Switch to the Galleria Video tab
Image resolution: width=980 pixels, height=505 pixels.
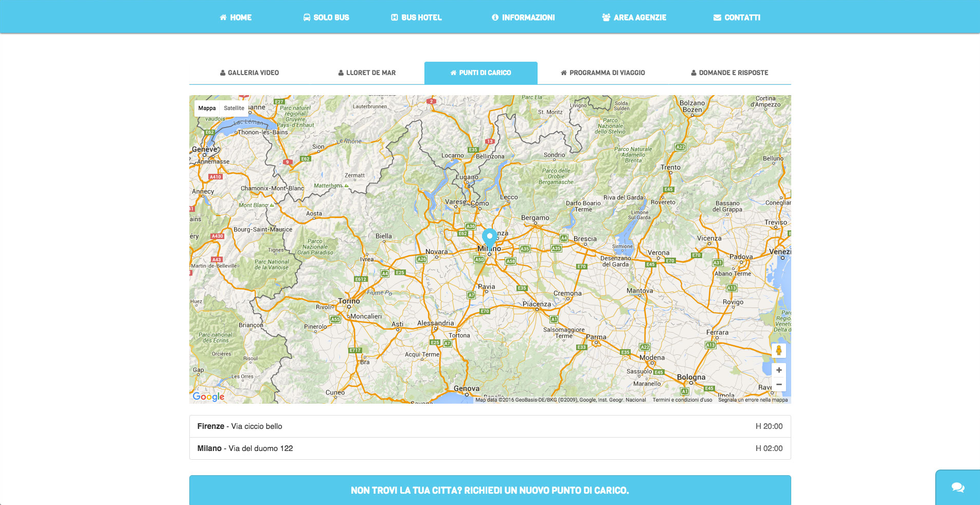(x=250, y=73)
